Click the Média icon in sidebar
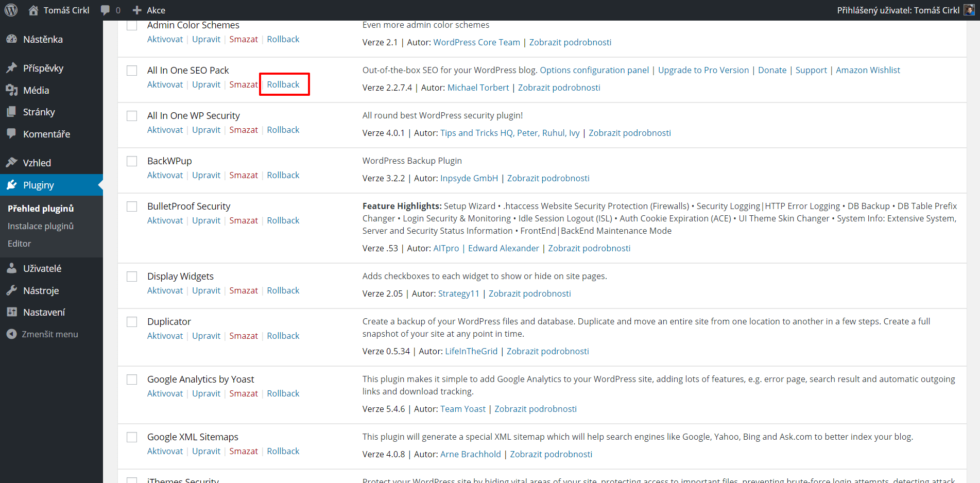Image resolution: width=980 pixels, height=483 pixels. tap(11, 90)
